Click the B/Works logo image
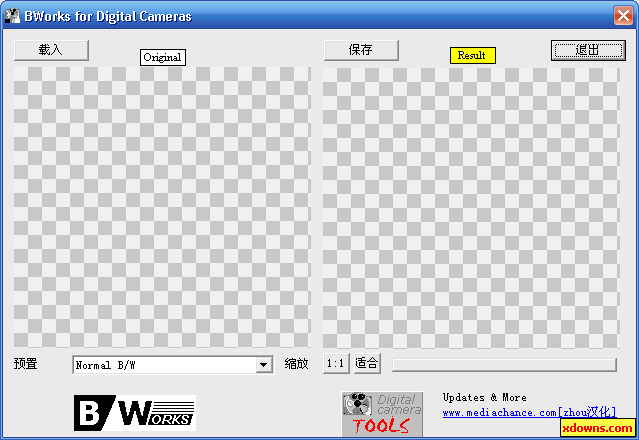The height and width of the screenshot is (440, 639). click(x=135, y=413)
